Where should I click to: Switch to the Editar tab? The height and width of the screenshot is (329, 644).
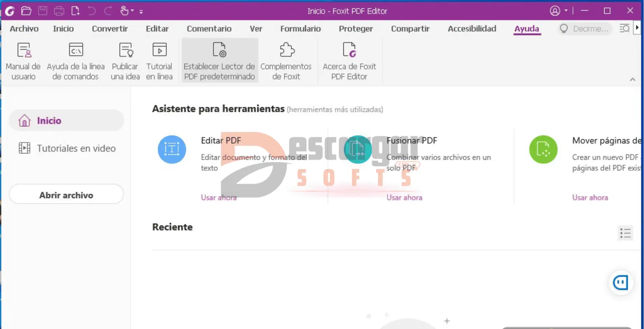[157, 29]
